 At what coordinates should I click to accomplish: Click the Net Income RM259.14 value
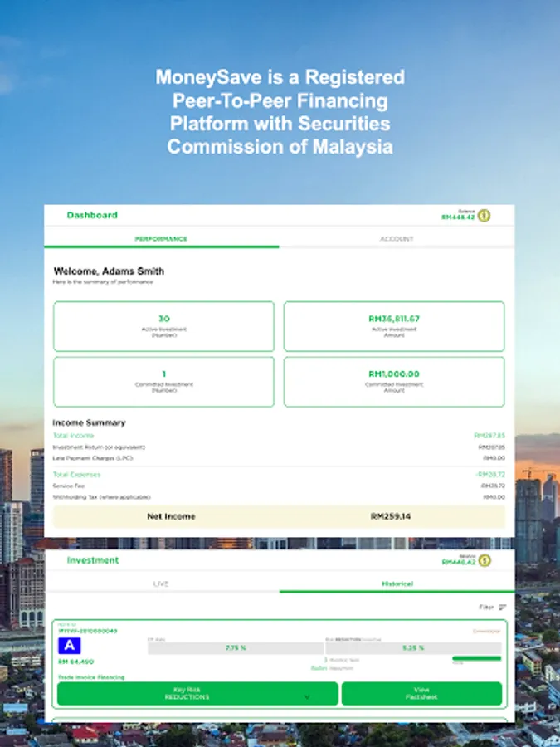coord(391,516)
